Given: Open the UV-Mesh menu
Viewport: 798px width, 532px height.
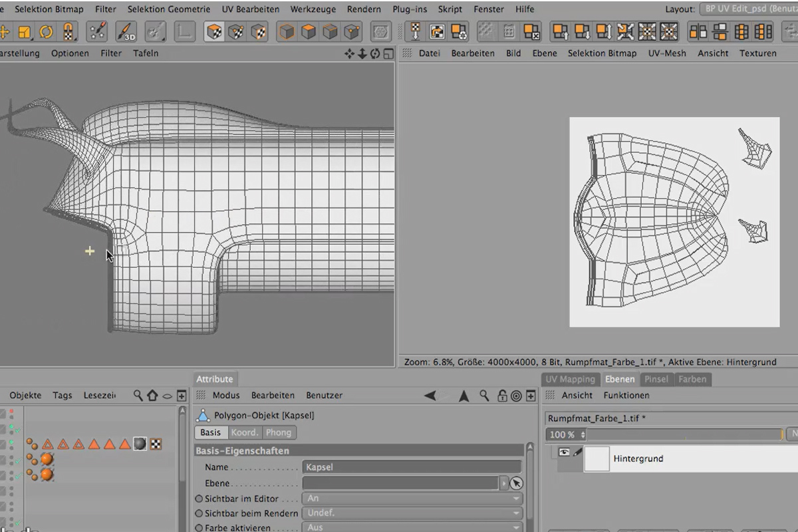Looking at the screenshot, I should (667, 53).
